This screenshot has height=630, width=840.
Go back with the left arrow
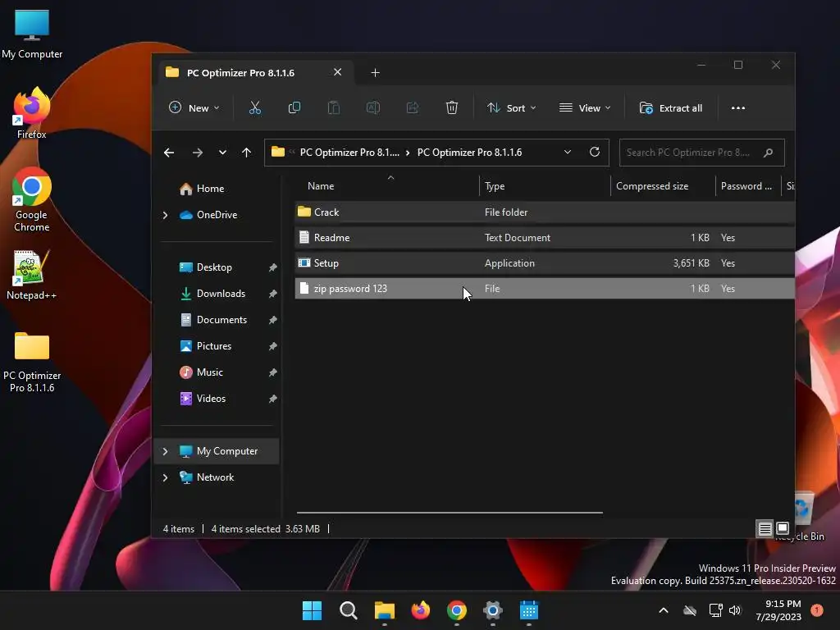169,153
